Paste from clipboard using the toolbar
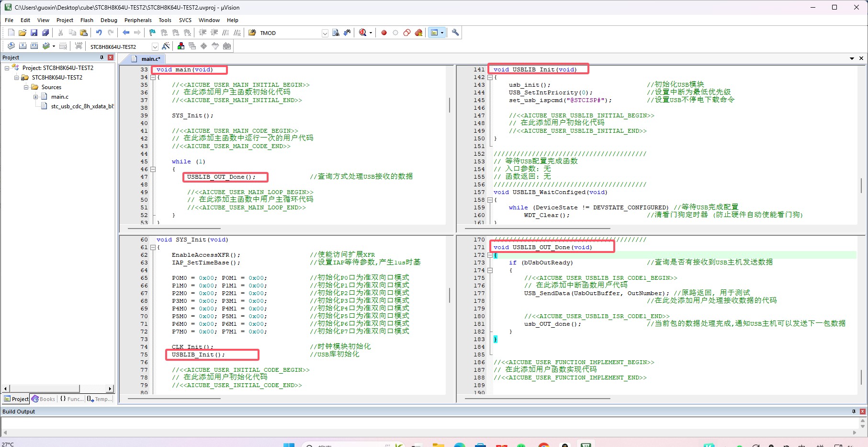Screen dimensions: 868x447 click(84, 33)
